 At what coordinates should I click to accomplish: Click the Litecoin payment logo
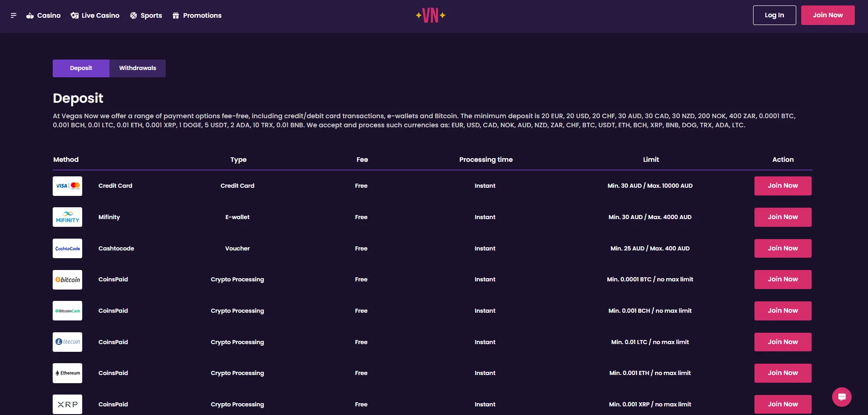(x=67, y=342)
